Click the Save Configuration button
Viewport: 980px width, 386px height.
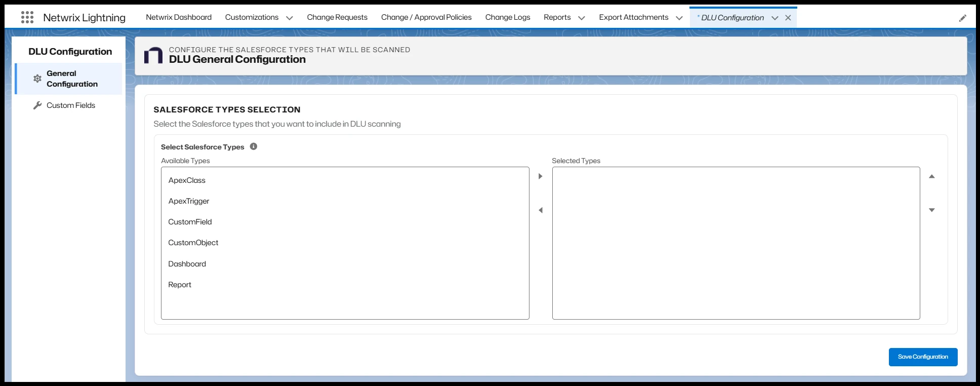923,357
